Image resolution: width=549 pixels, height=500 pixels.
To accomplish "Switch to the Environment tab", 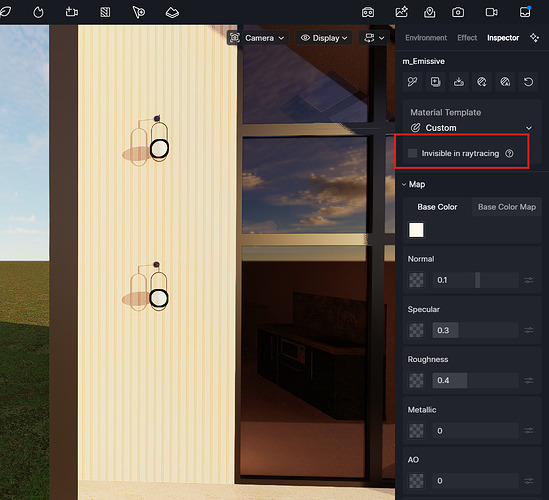I will [426, 38].
